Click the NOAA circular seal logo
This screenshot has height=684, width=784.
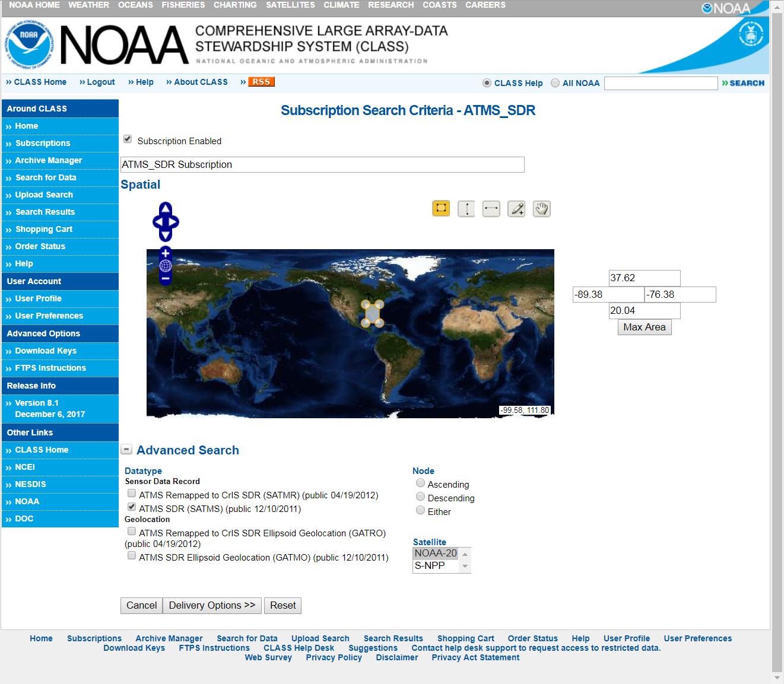pos(29,44)
